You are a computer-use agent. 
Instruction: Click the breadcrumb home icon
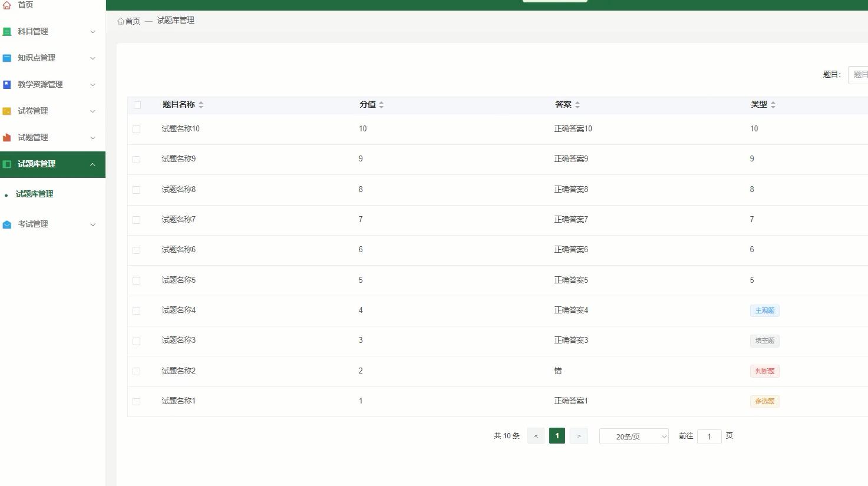(x=121, y=21)
